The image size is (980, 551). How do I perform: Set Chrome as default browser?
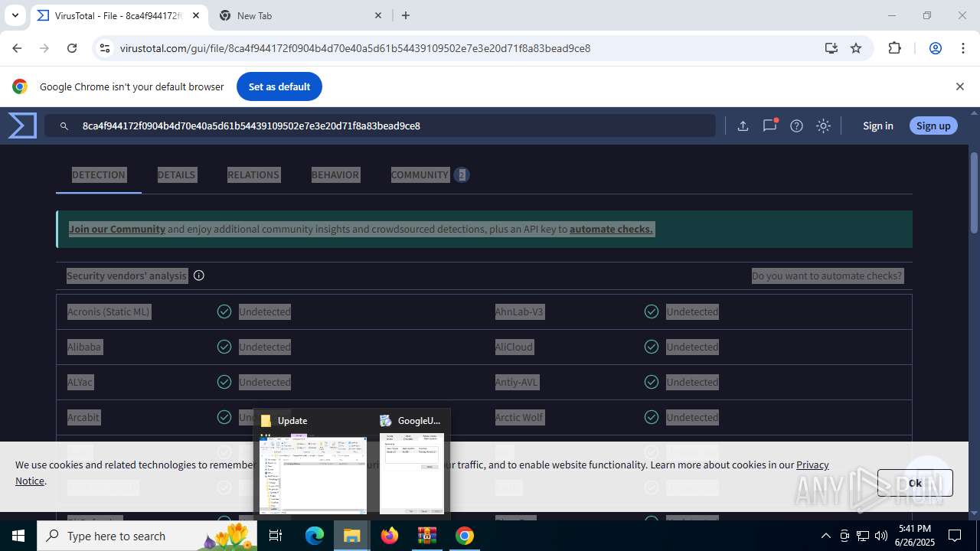pos(279,86)
